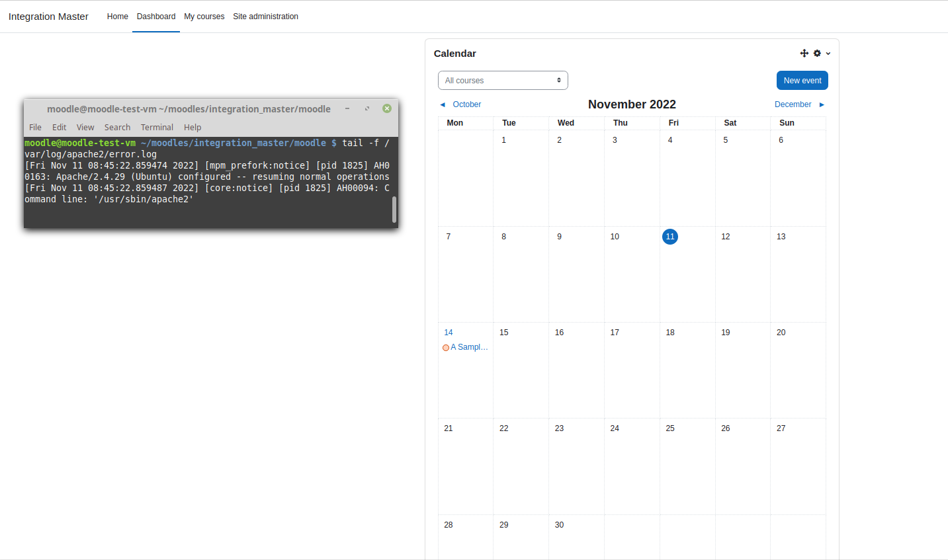Open the Terminal menu in terminal menubar
Screen dimensions: 948x560
coord(157,128)
